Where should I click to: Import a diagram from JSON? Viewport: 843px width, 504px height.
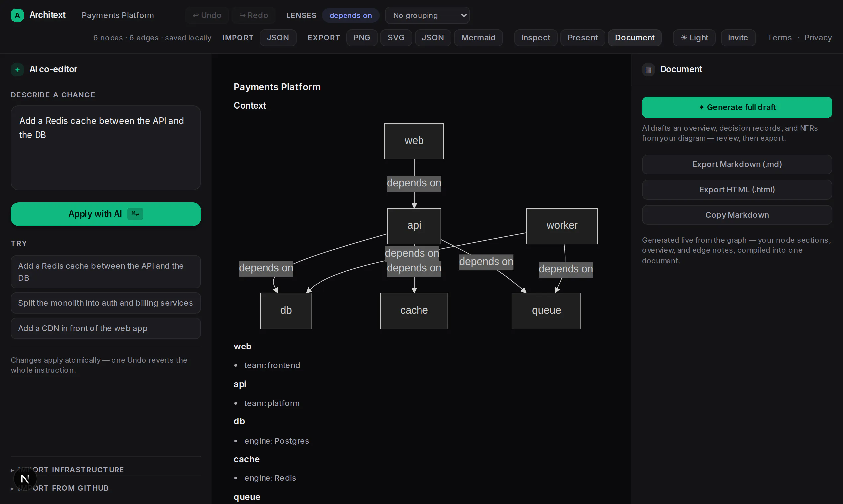point(278,38)
